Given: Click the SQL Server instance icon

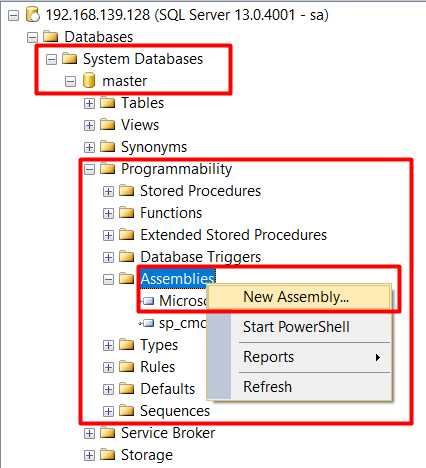Looking at the screenshot, I should pyautogui.click(x=33, y=15).
